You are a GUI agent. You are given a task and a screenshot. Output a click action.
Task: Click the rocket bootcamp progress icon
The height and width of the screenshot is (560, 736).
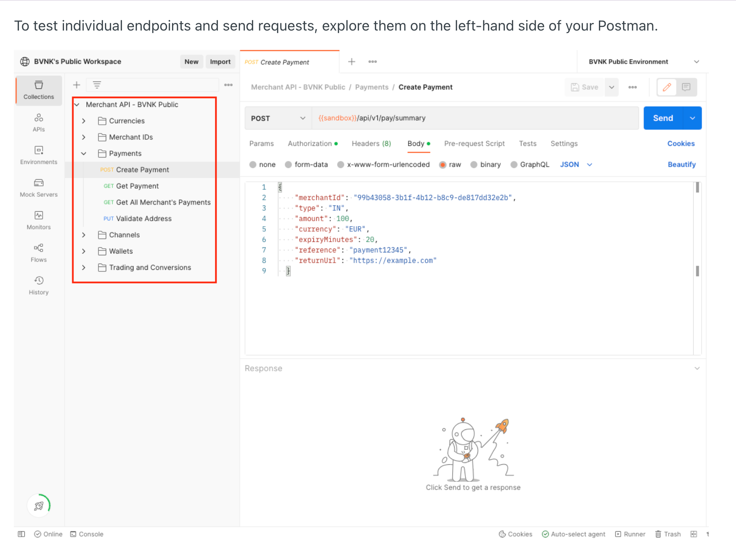(x=39, y=505)
